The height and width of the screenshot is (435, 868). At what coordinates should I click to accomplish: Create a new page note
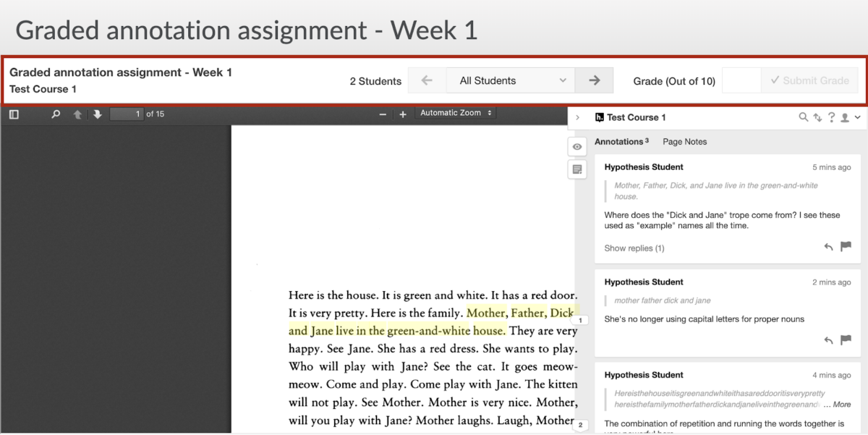pyautogui.click(x=577, y=169)
